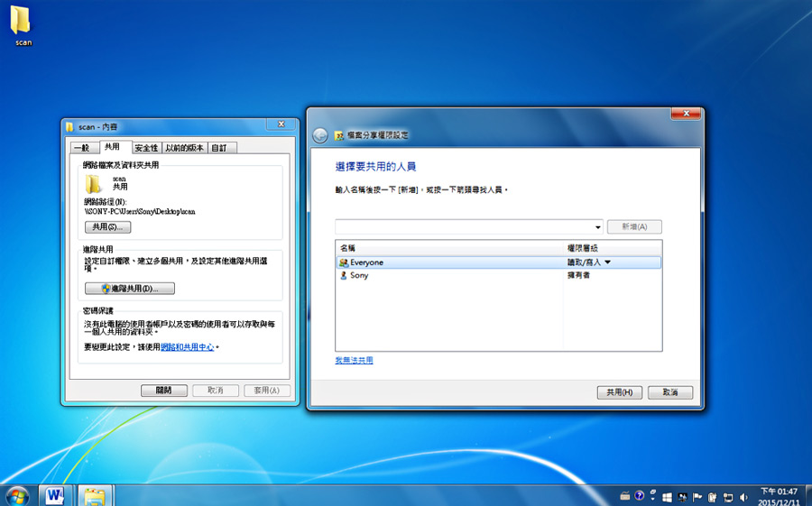The image size is (812, 506).
Task: Switch to the 安全性 tab
Action: click(x=146, y=148)
